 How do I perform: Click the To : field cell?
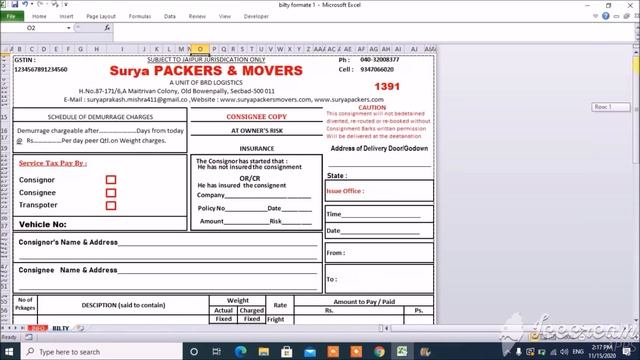coord(379,279)
